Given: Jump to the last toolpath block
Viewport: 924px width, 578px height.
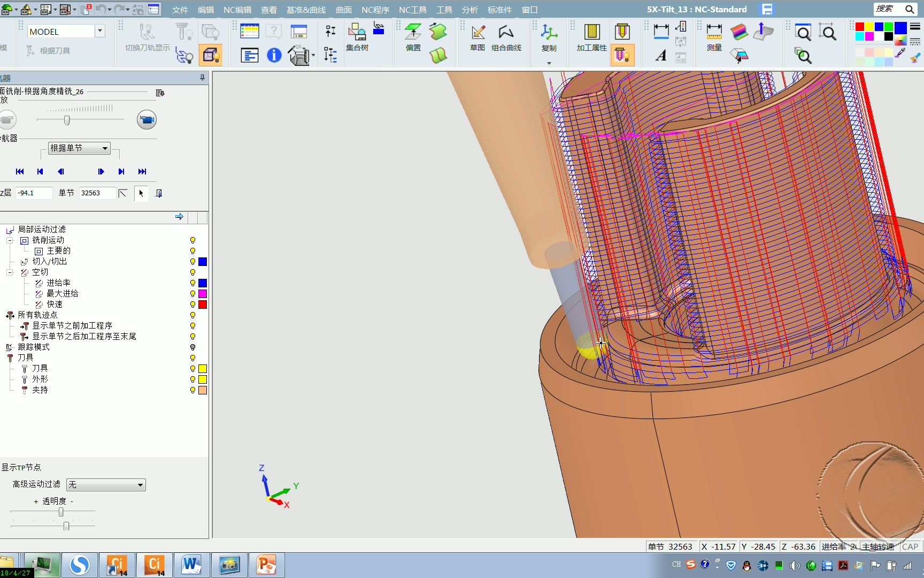Looking at the screenshot, I should [142, 172].
